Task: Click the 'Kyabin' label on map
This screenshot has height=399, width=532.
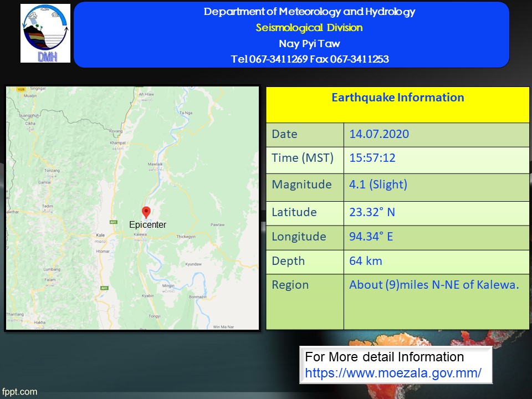Action: pos(147,295)
